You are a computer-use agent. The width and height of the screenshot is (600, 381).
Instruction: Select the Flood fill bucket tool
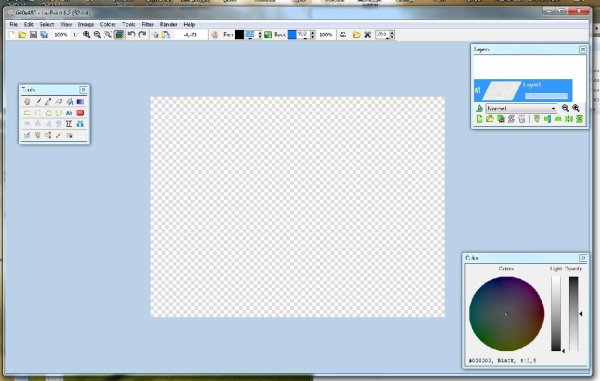70,102
